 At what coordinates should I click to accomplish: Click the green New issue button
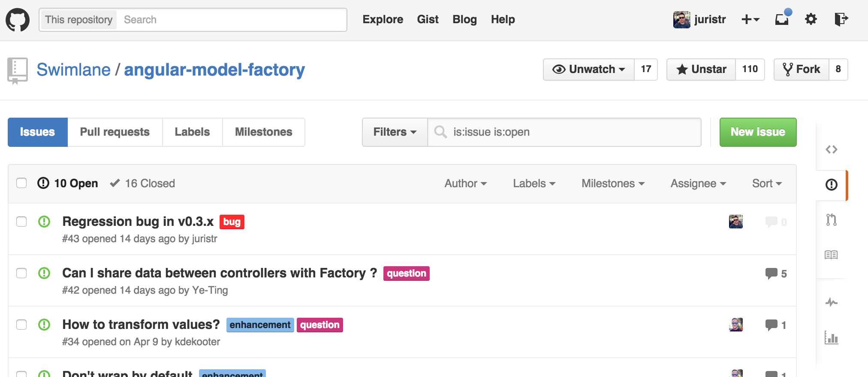758,132
